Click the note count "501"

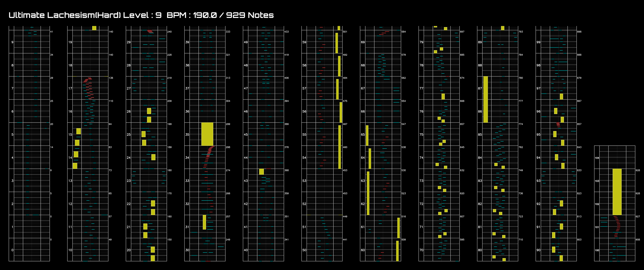point(345,32)
